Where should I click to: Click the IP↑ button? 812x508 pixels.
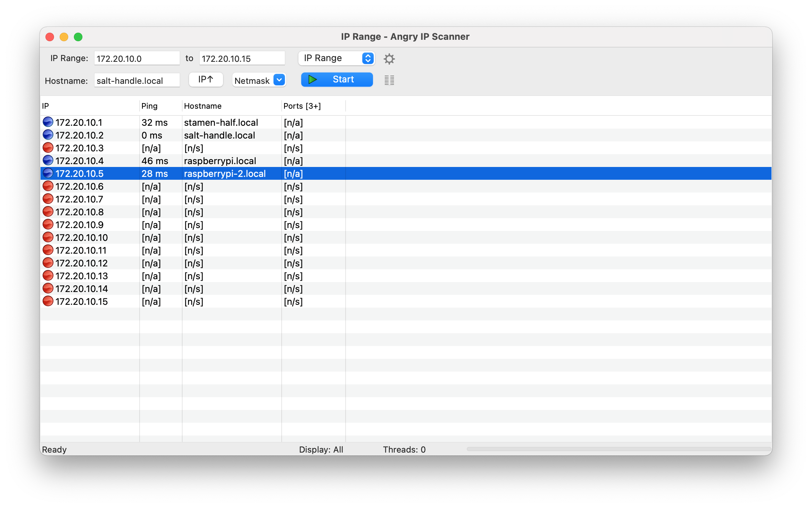point(206,80)
